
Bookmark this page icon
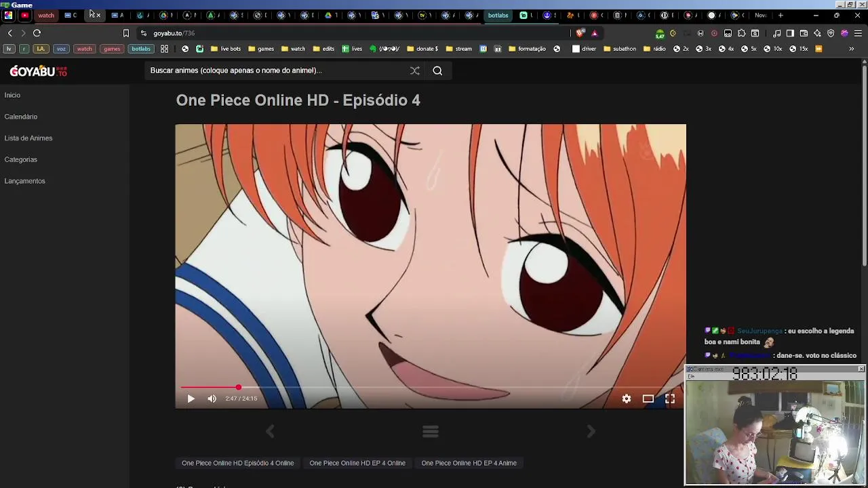tap(125, 33)
